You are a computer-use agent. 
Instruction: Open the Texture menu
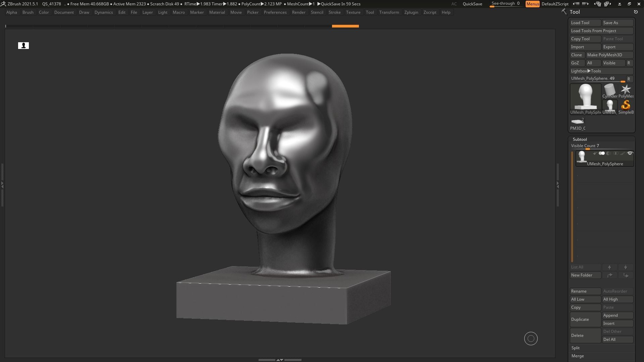(353, 12)
